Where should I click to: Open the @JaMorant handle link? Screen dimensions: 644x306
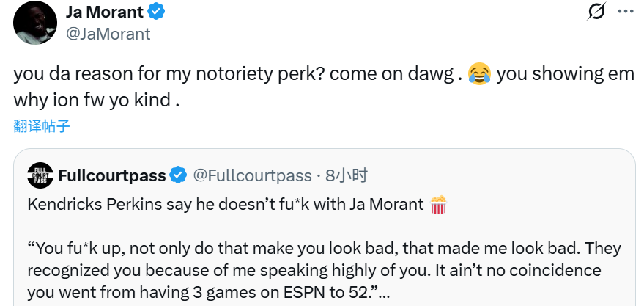pyautogui.click(x=108, y=34)
